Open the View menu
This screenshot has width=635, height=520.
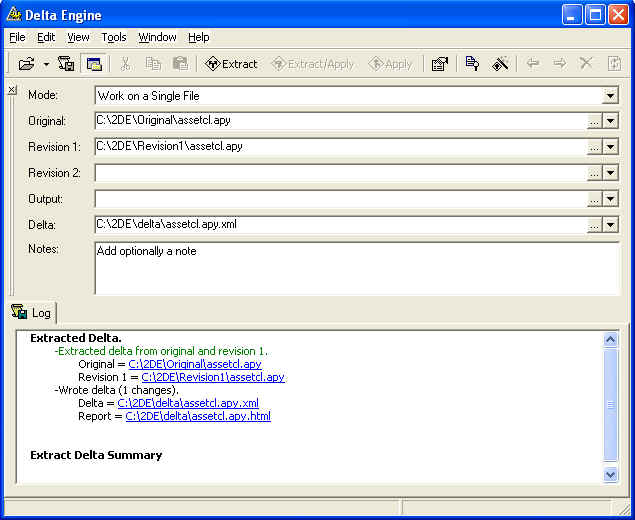78,37
